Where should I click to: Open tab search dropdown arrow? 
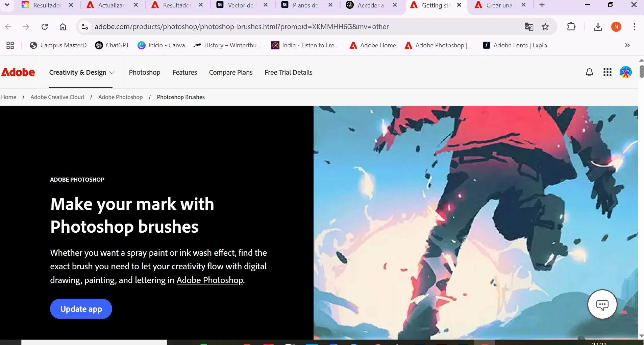pyautogui.click(x=7, y=5)
